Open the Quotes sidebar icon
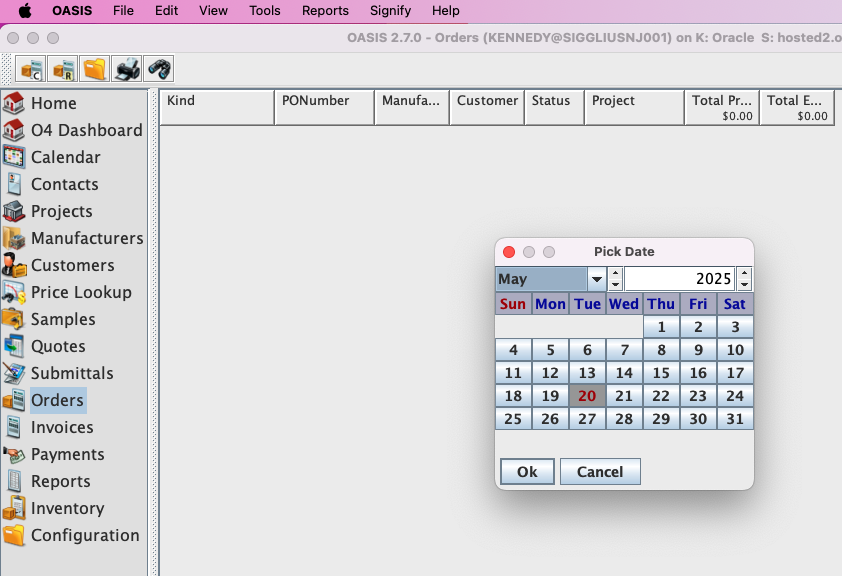842x576 pixels. 13,346
